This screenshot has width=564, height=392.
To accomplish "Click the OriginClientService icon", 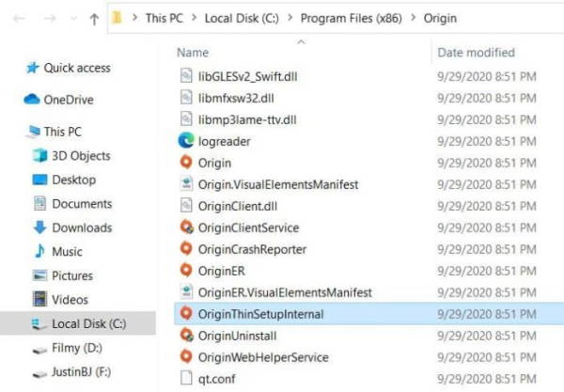I will pos(186,227).
